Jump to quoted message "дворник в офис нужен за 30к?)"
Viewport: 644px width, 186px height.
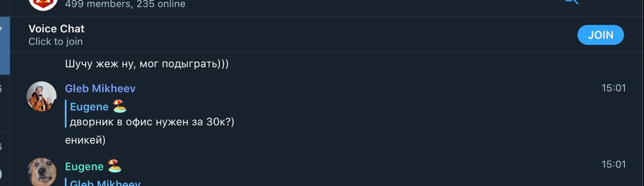152,122
